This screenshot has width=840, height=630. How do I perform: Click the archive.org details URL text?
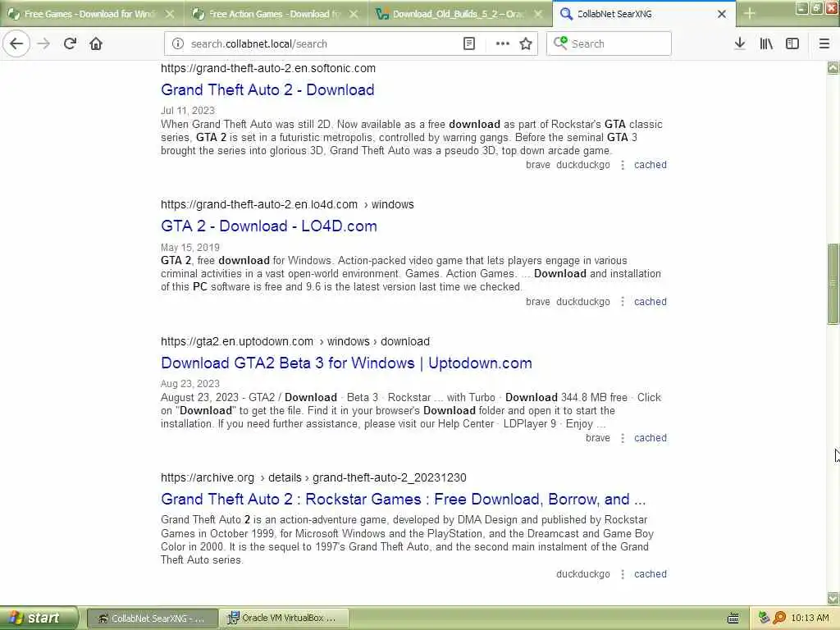[x=313, y=478]
